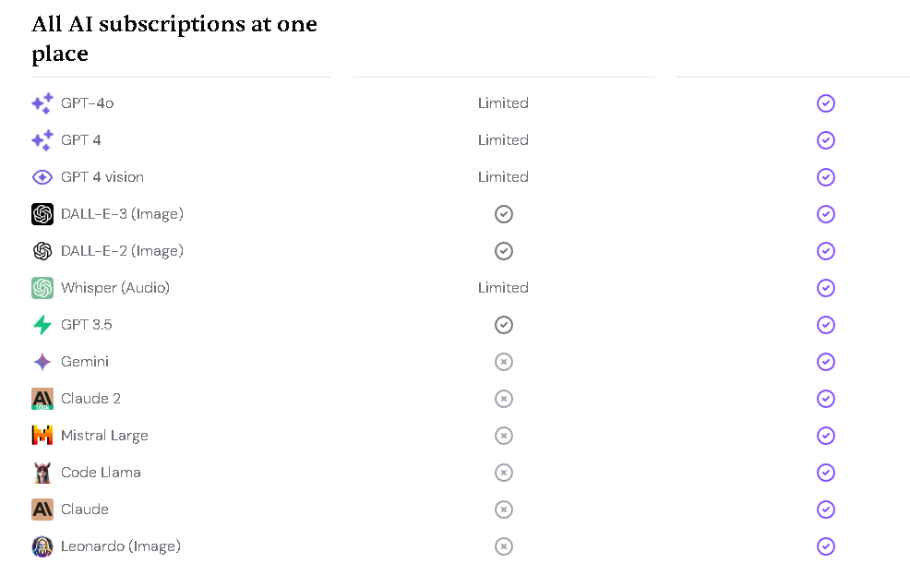Click the GPT 3.5 lightning bolt icon
Image resolution: width=910 pixels, height=588 pixels.
pyautogui.click(x=42, y=325)
